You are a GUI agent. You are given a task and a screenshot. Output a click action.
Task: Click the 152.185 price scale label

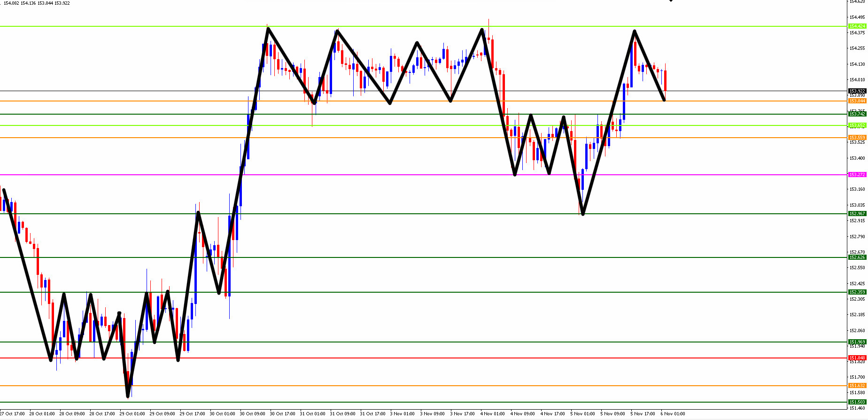click(x=857, y=315)
